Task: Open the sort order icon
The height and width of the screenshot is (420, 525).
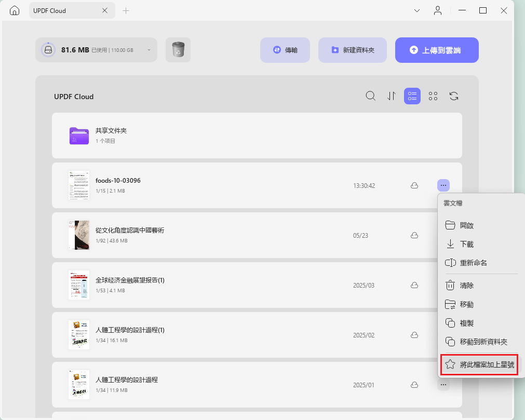Action: pyautogui.click(x=392, y=96)
